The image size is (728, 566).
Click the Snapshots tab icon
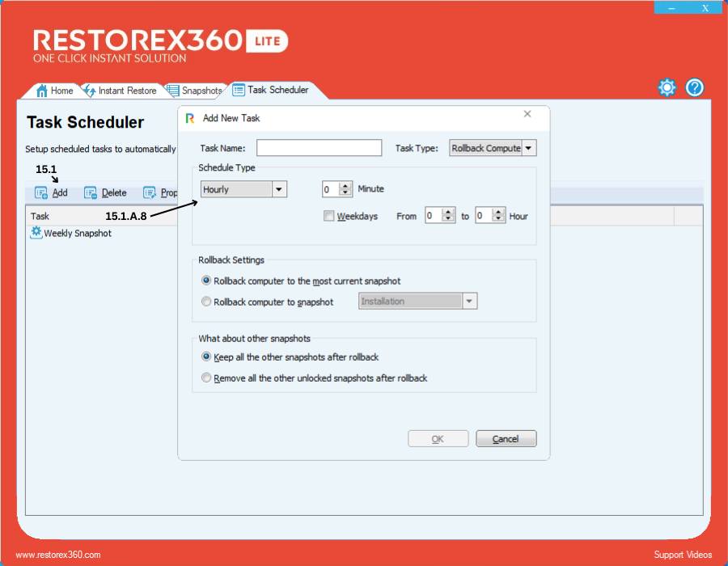[173, 91]
